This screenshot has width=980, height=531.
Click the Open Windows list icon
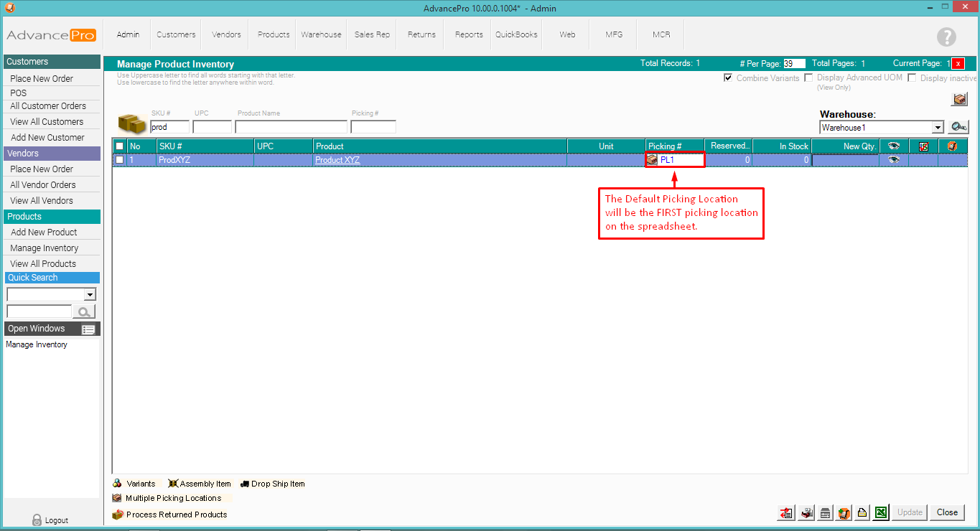(x=88, y=329)
